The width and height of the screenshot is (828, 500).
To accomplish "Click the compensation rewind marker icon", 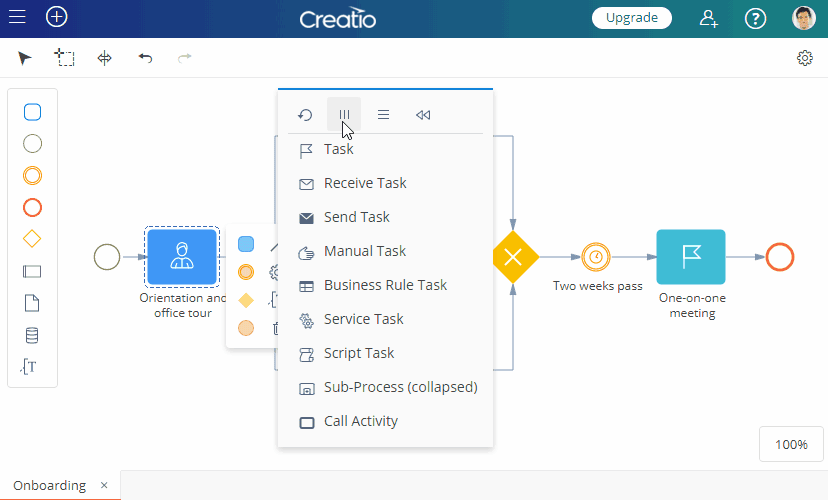I will point(423,115).
